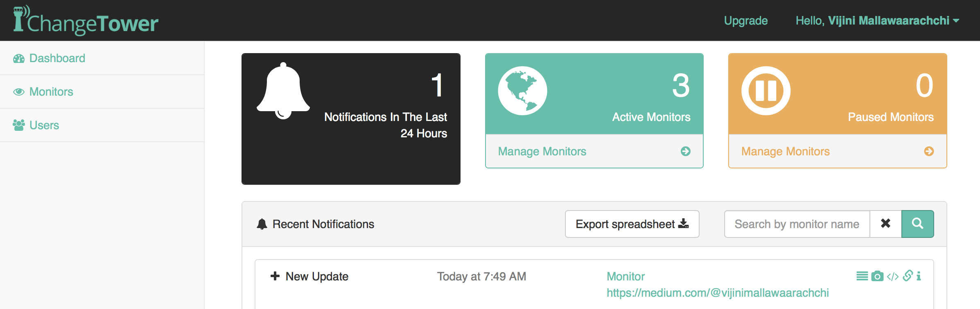Open the Monitors sidebar item

pyautogui.click(x=51, y=92)
